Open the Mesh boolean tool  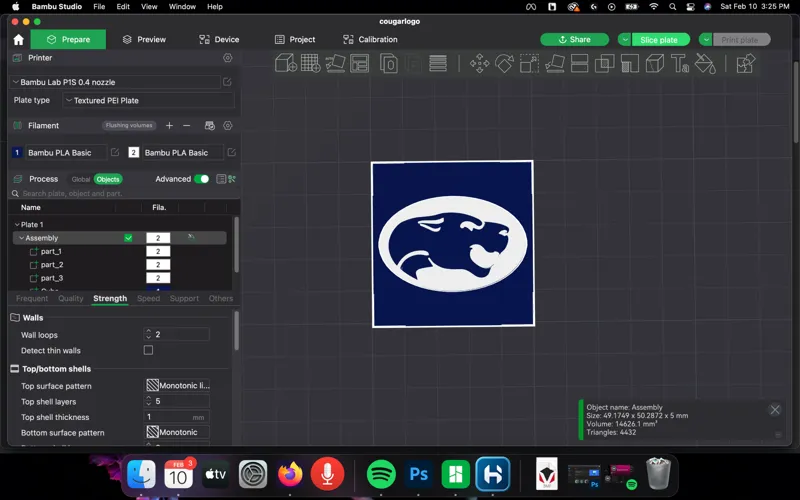click(x=605, y=64)
